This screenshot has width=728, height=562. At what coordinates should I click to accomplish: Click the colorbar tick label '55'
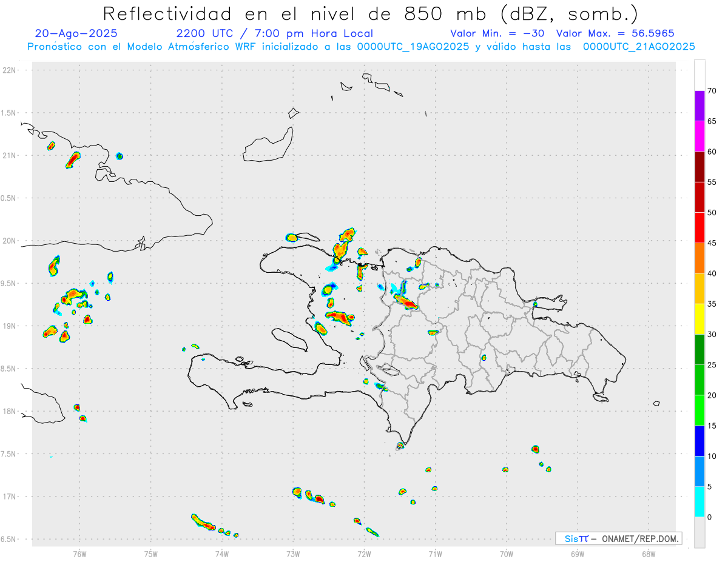point(712,182)
